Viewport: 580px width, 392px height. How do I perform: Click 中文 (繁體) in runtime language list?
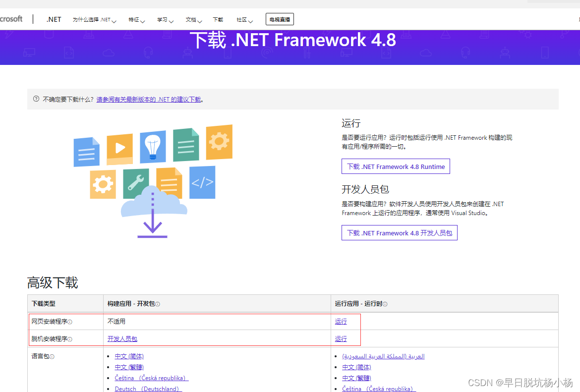click(x=356, y=378)
